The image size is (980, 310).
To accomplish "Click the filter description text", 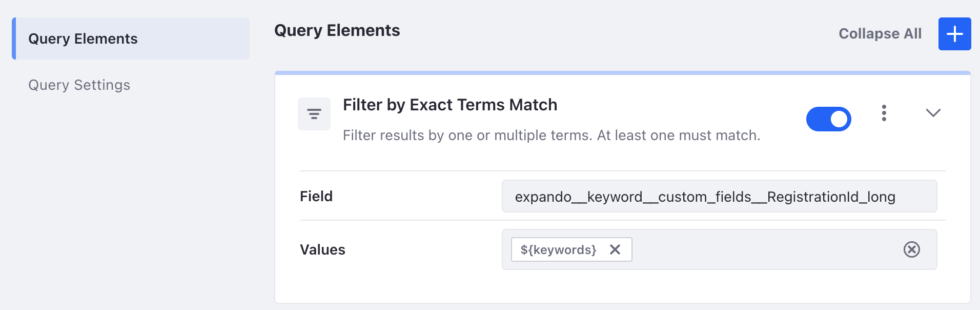I will pos(552,135).
